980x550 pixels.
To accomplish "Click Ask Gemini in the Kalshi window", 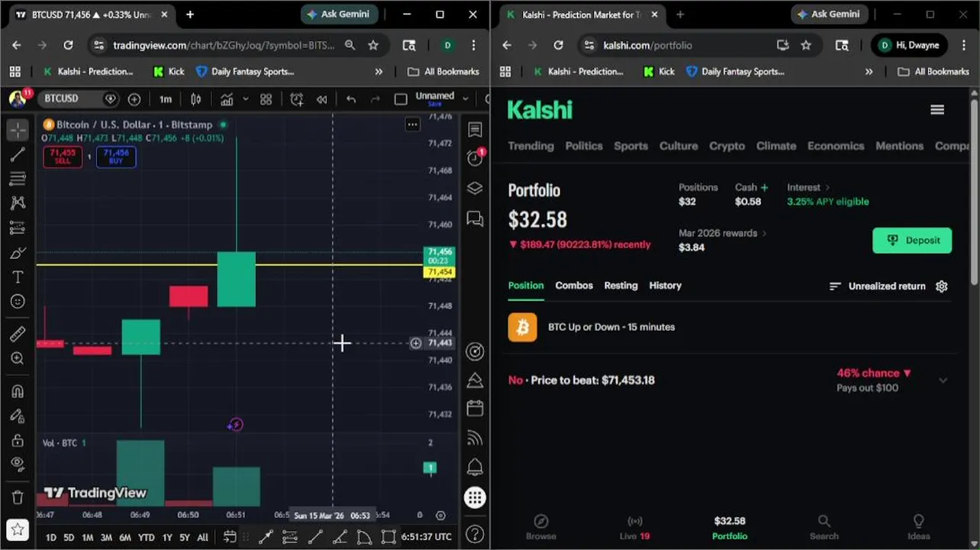I will pos(828,14).
